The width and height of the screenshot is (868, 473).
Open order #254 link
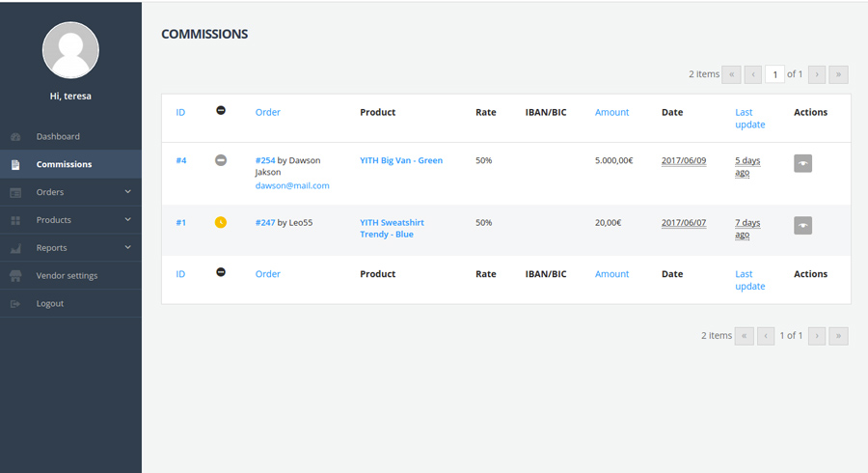pyautogui.click(x=265, y=160)
